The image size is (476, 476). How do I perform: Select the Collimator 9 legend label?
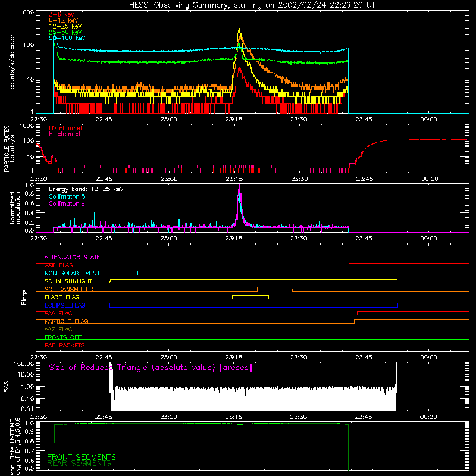pos(67,203)
